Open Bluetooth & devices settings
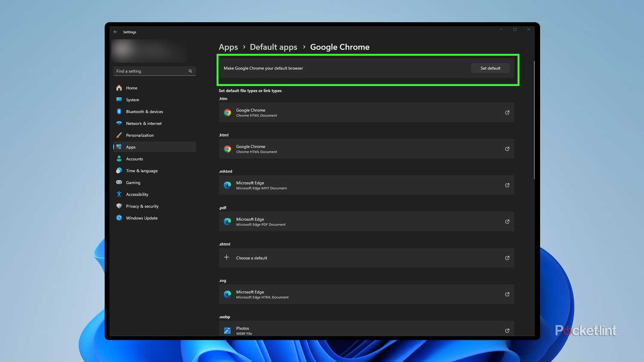The image size is (644, 362). (144, 112)
